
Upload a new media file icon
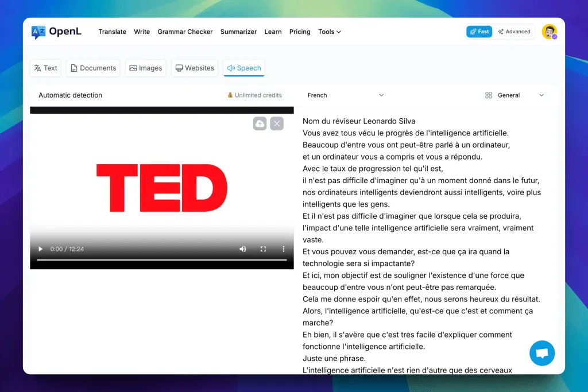point(260,123)
